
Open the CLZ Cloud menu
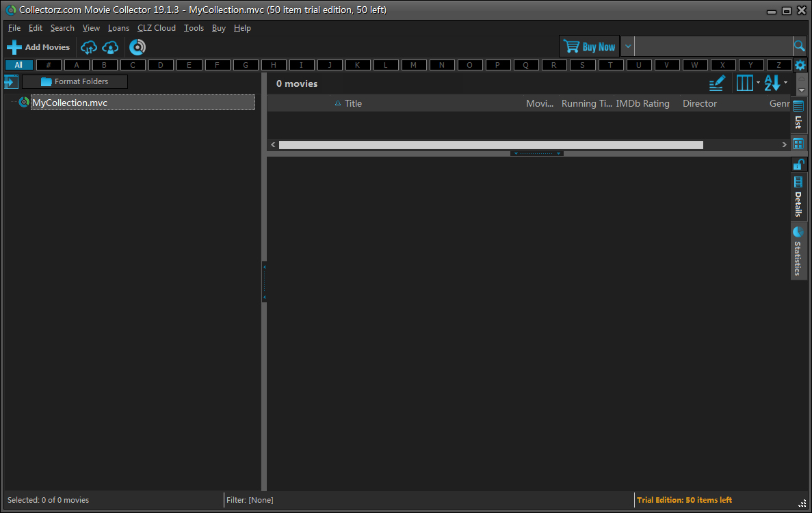pos(157,28)
